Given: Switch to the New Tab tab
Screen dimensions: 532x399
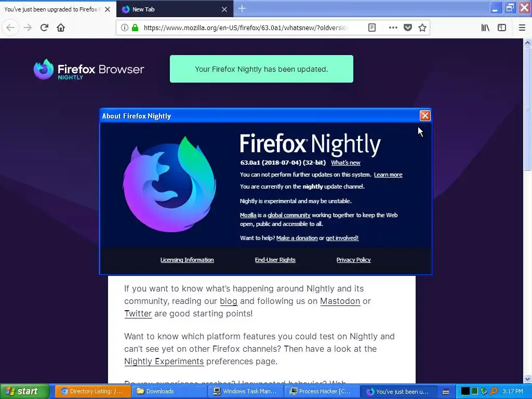Looking at the screenshot, I should pyautogui.click(x=175, y=9).
